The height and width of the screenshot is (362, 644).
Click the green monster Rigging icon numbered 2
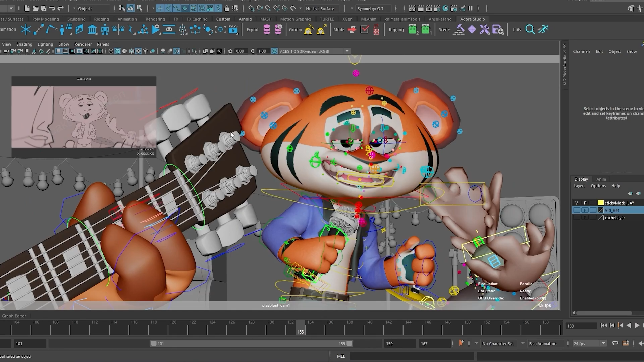coord(413,30)
